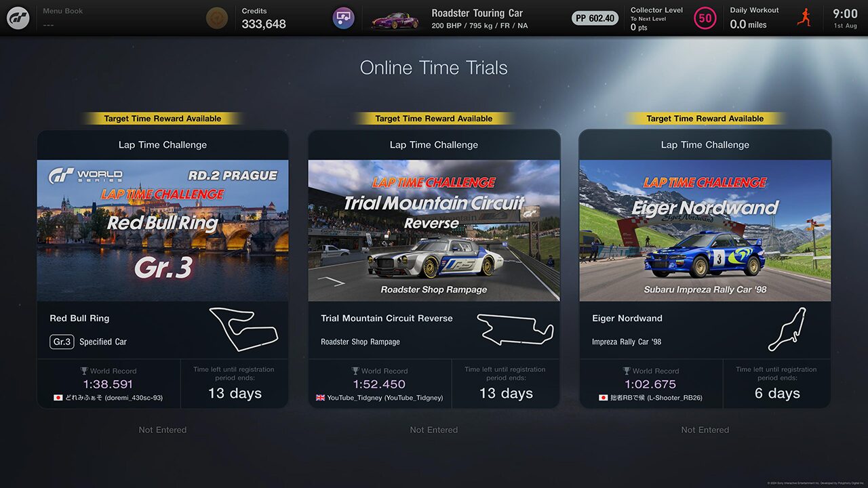
Task: View L-Shooter_RB26's world record 1:02.675
Action: [x=651, y=384]
